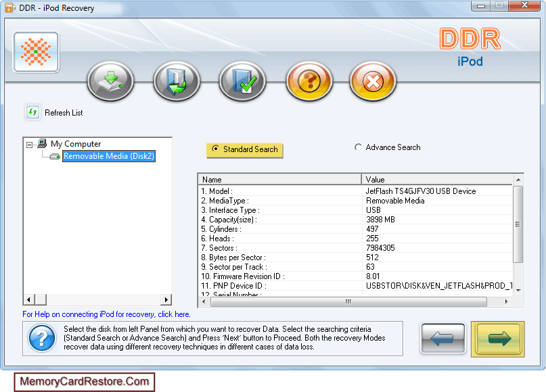Viewport: 546px width, 392px height.
Task: Click the Refresh List label
Action: pyautogui.click(x=64, y=113)
